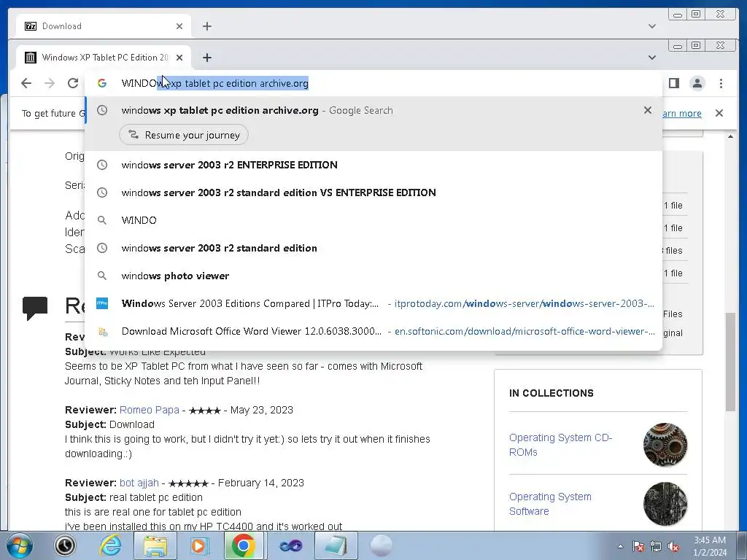Select suggestion windows xp tablet pc edition archive.org
The image size is (747, 560).
pyautogui.click(x=373, y=111)
